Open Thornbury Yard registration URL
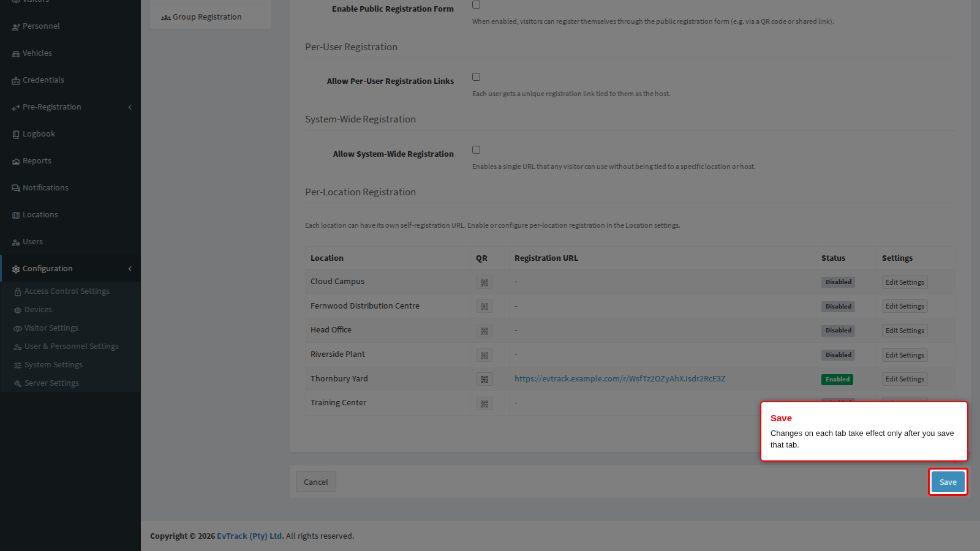980x551 pixels. click(620, 379)
